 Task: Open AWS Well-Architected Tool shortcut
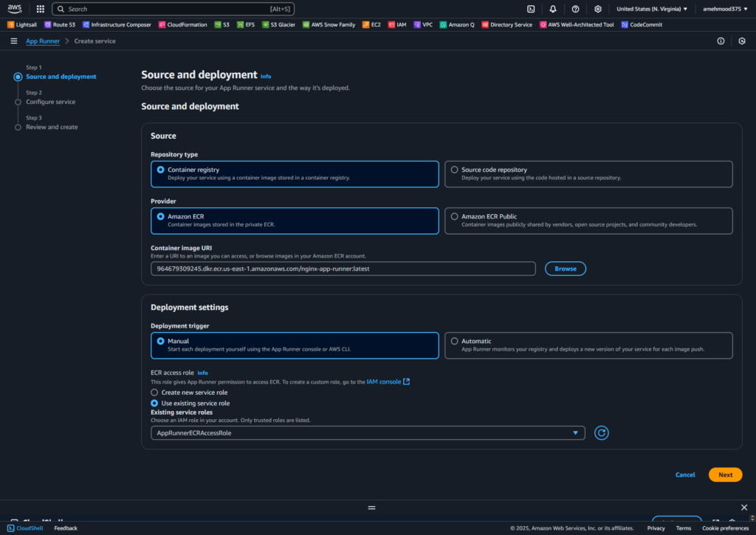click(577, 24)
